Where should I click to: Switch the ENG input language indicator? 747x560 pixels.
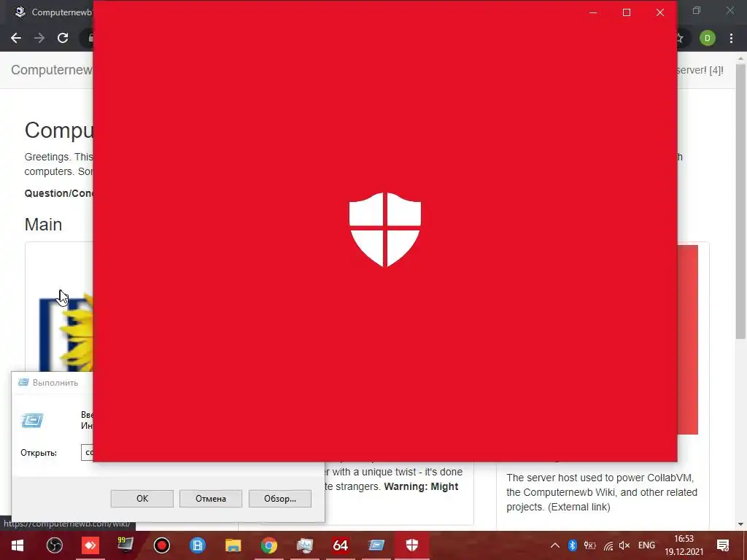(x=646, y=545)
